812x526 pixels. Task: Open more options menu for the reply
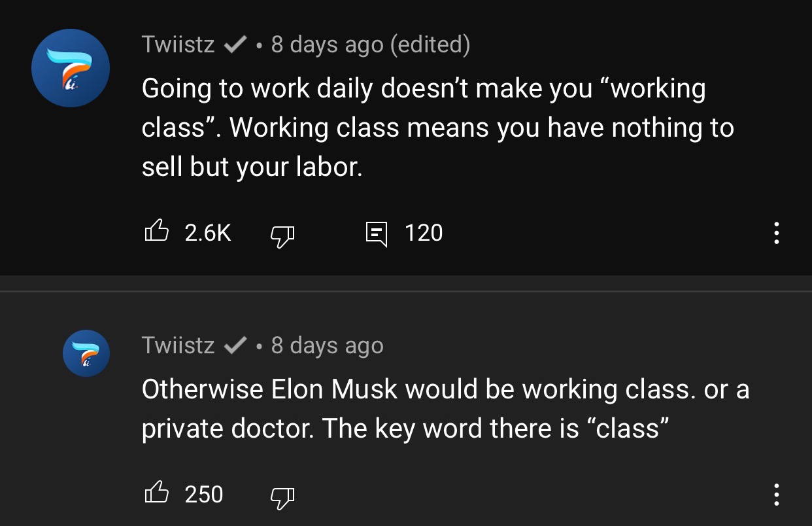pyautogui.click(x=776, y=495)
